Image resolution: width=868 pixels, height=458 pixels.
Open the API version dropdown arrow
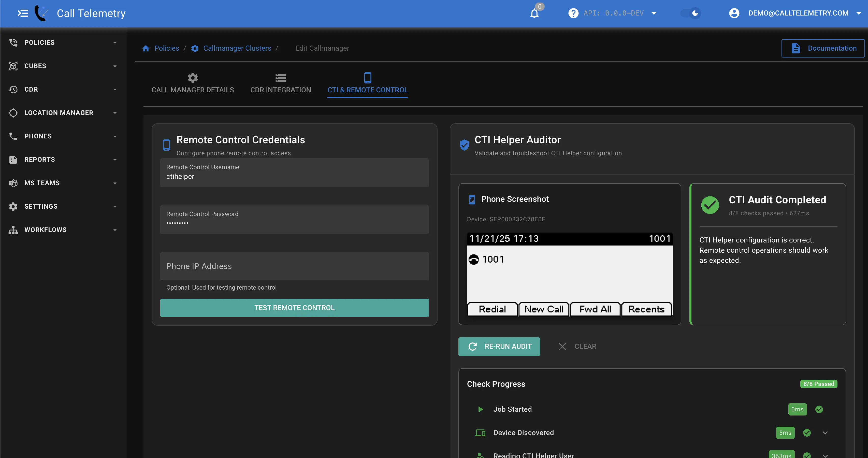pos(654,13)
